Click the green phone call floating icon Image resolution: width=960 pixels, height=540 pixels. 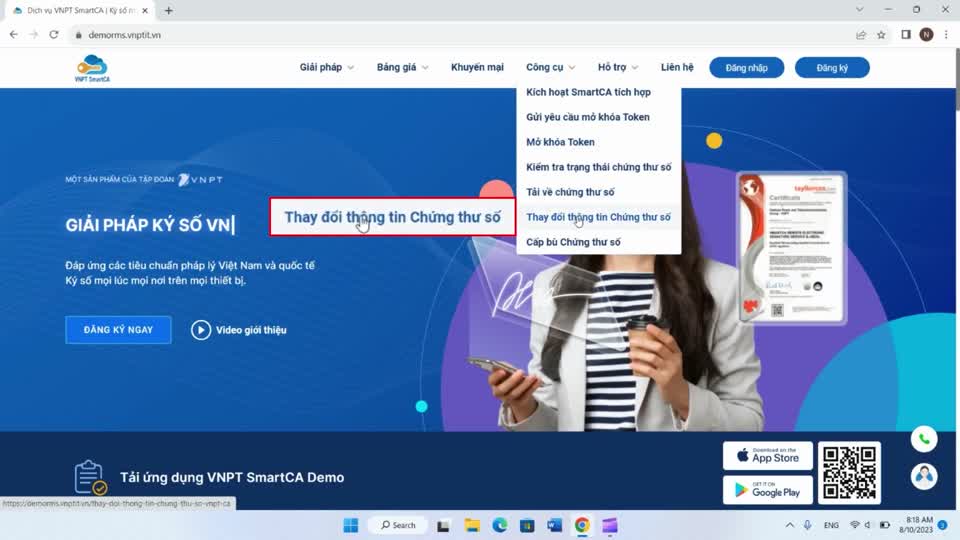click(924, 439)
